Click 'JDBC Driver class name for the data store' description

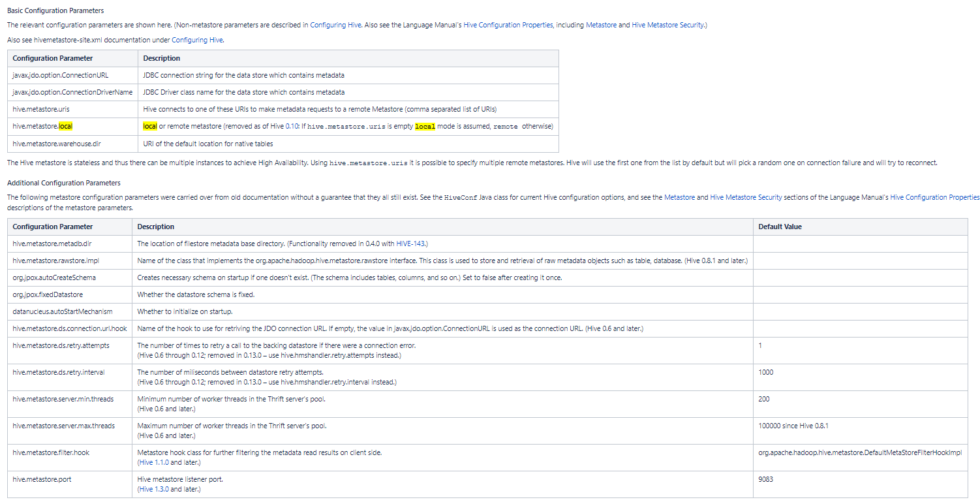point(244,92)
